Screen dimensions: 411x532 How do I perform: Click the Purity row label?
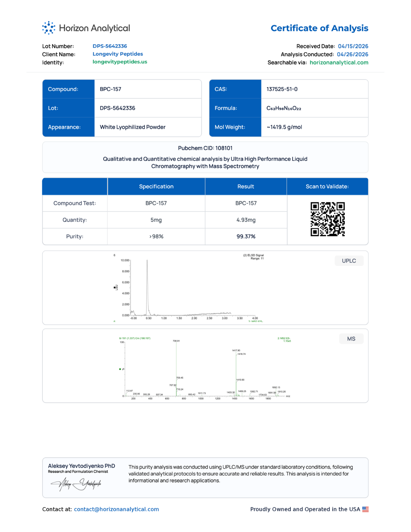(75, 236)
